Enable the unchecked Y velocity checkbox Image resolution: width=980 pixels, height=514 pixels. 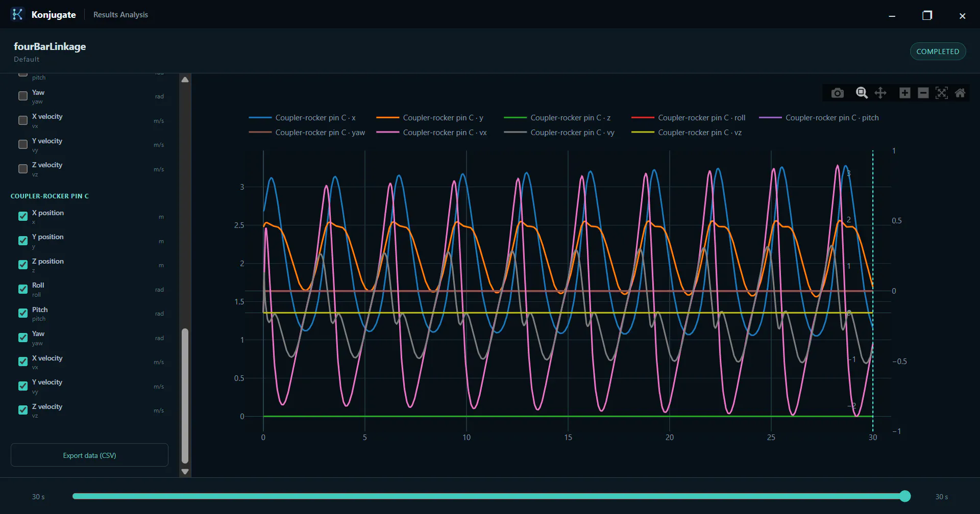click(23, 144)
